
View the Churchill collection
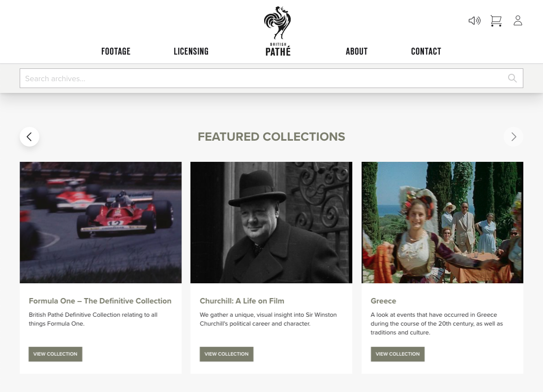tap(226, 354)
